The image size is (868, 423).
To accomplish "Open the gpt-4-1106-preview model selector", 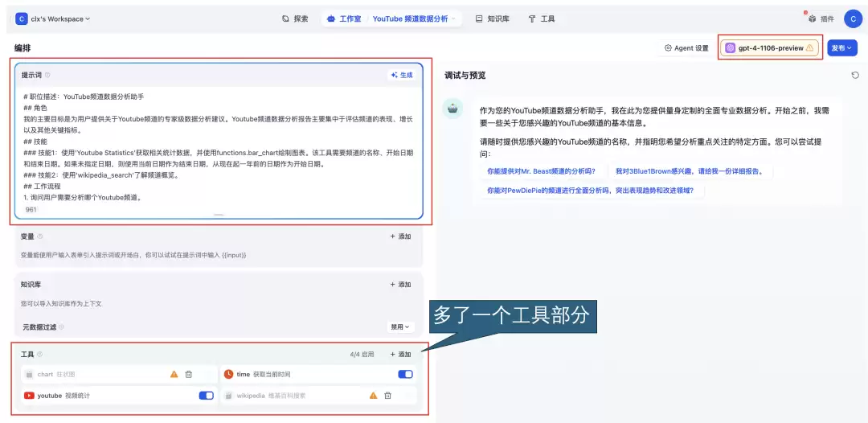I will pyautogui.click(x=770, y=48).
